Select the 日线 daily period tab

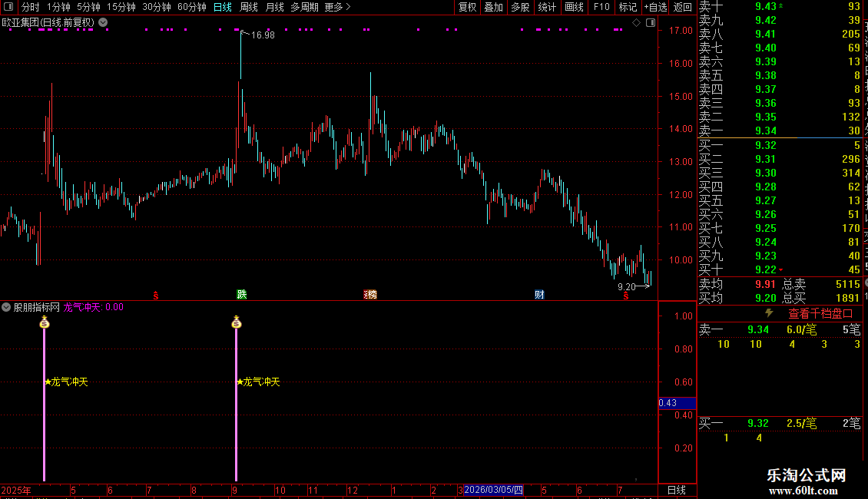point(223,7)
